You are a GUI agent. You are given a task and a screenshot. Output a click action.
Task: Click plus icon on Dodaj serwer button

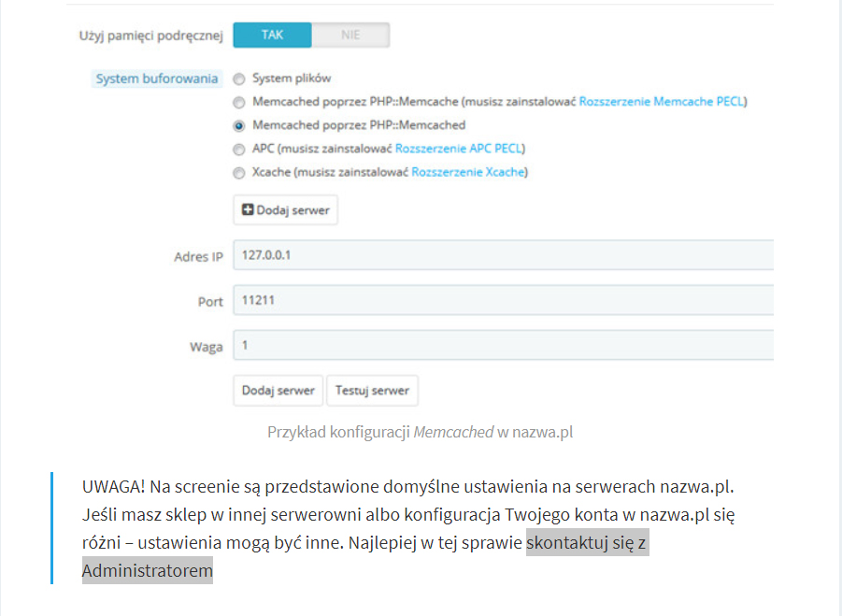pyautogui.click(x=248, y=209)
